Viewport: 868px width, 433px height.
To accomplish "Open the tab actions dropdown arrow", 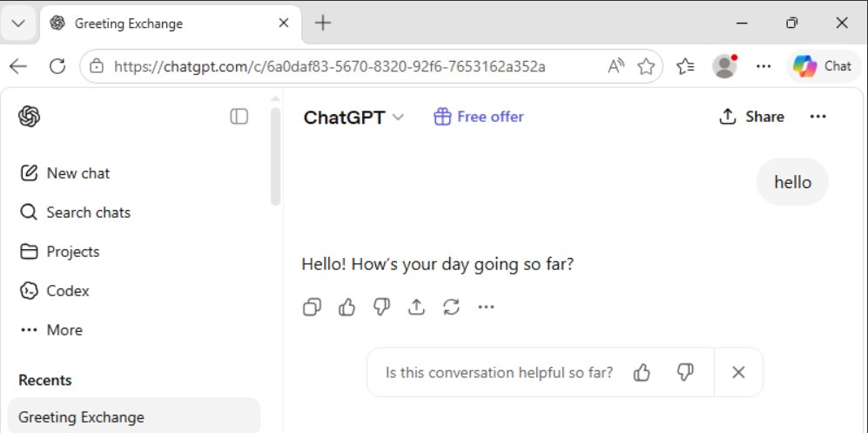I will click(x=18, y=24).
